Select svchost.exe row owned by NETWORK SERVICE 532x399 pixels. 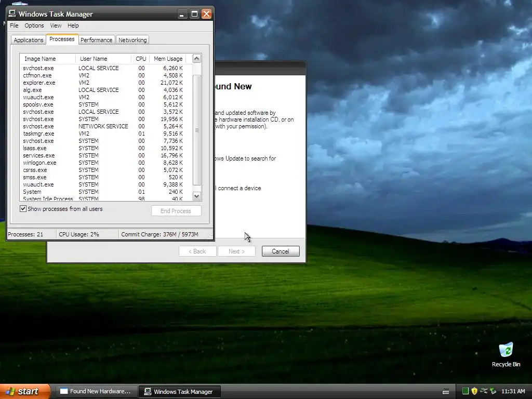coord(103,126)
